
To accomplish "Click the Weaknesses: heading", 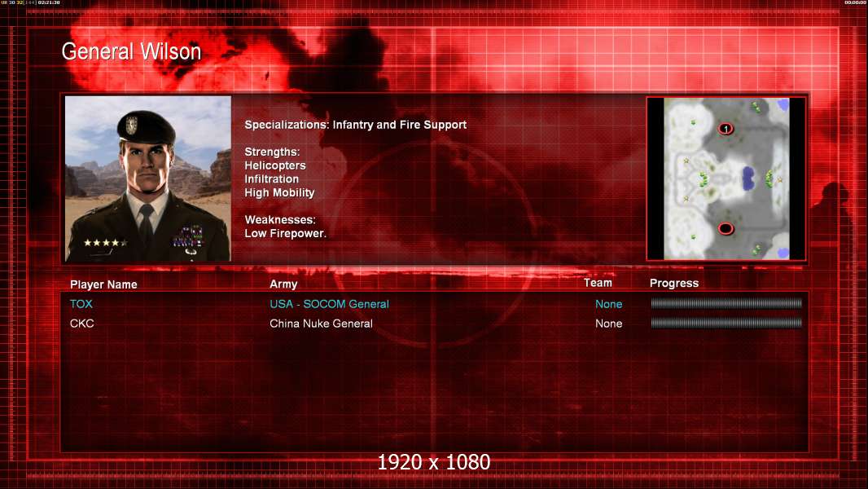I will (280, 220).
